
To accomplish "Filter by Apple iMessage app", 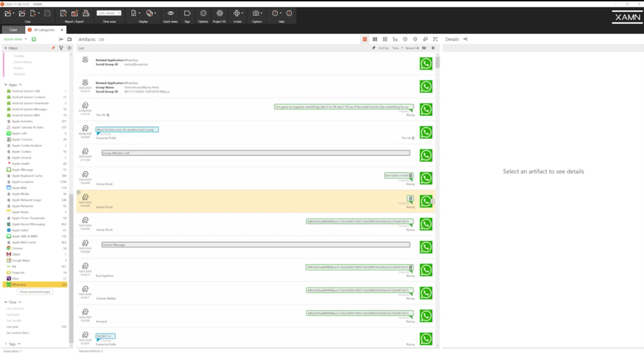I will tap(36, 170).
